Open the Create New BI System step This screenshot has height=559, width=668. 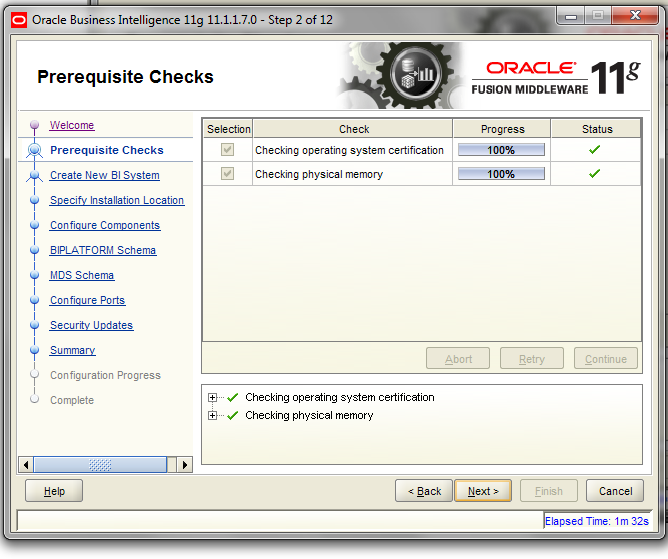pos(105,175)
